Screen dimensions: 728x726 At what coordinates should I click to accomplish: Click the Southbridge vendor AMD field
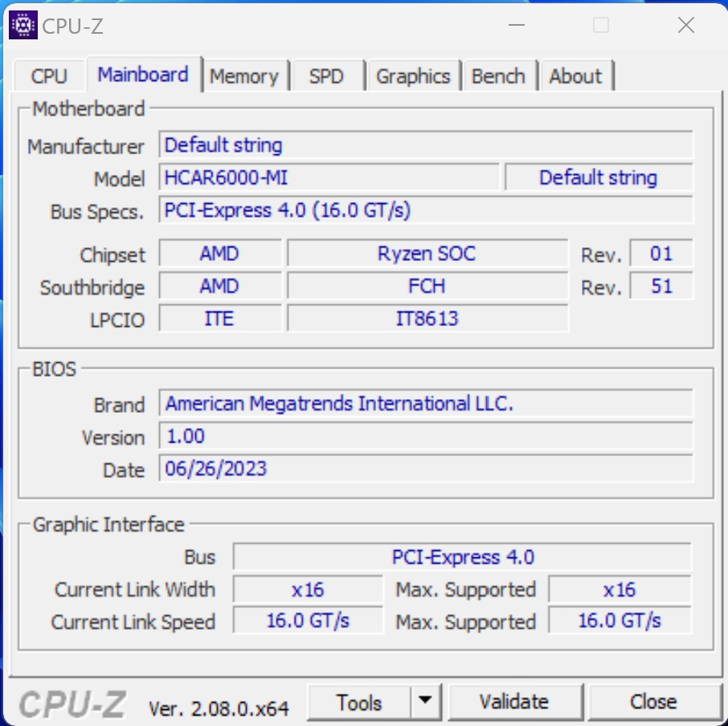point(220,286)
